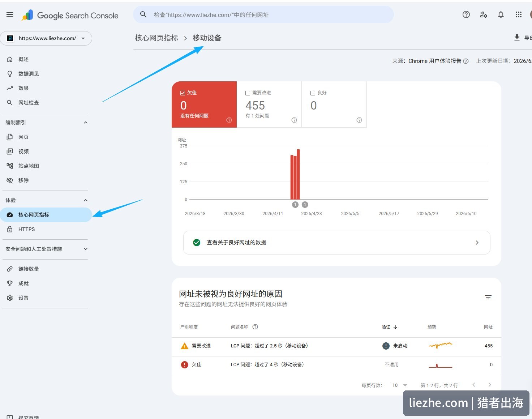Click the warning triangle icon in 需要改进 row
This screenshot has height=419, width=532.
185,346
